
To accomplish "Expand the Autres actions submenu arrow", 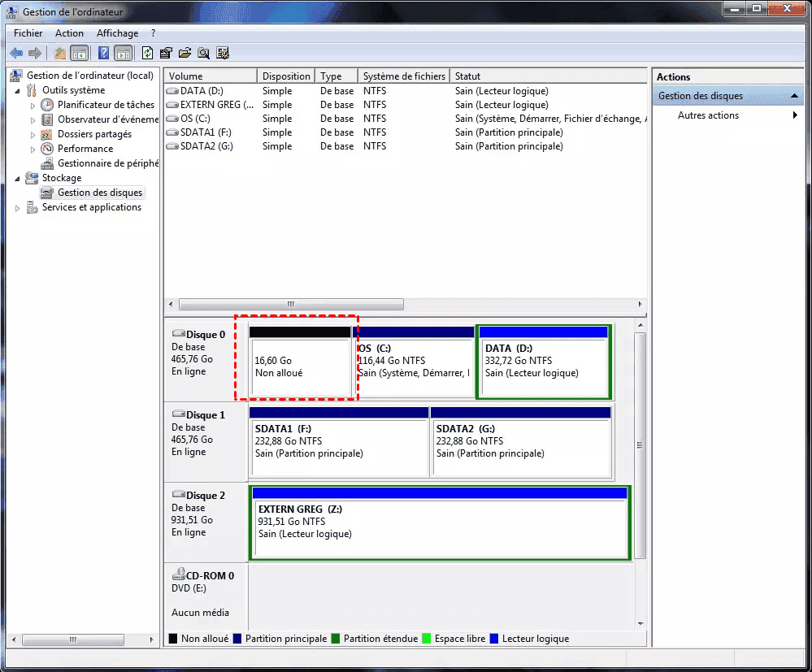I will 795,115.
